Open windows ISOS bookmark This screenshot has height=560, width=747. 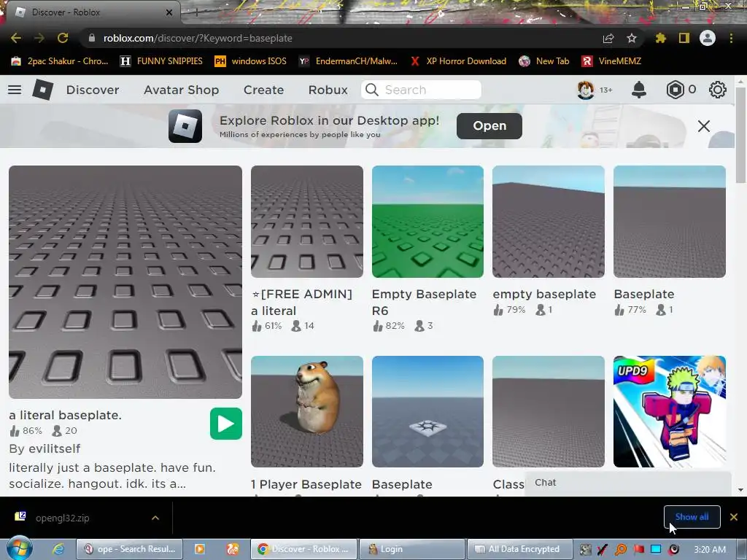251,61
